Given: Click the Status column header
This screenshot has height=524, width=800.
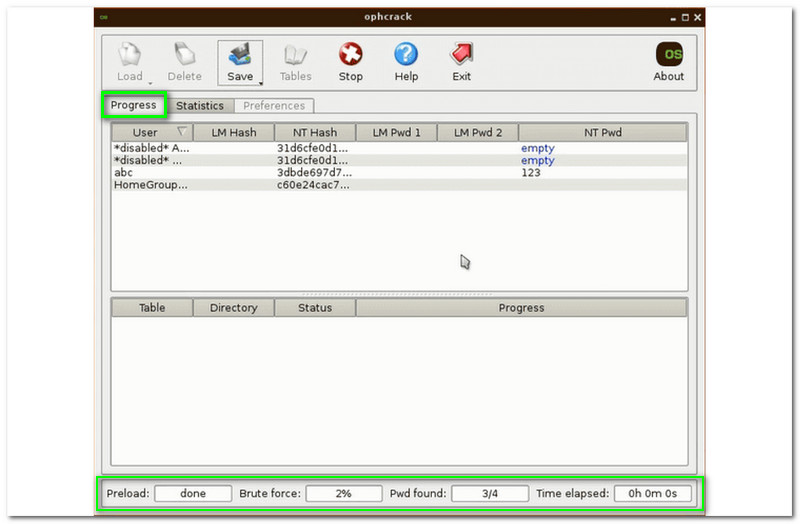Looking at the screenshot, I should click(x=315, y=308).
